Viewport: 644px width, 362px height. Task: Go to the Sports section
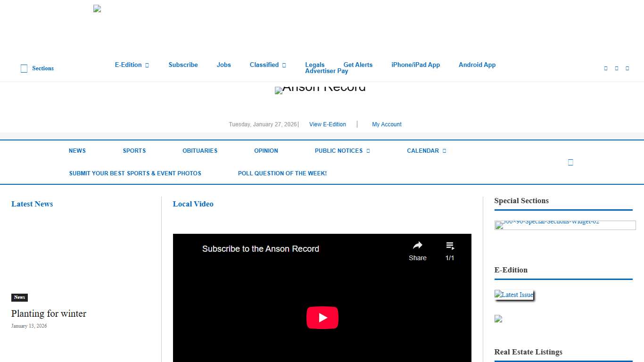(134, 151)
